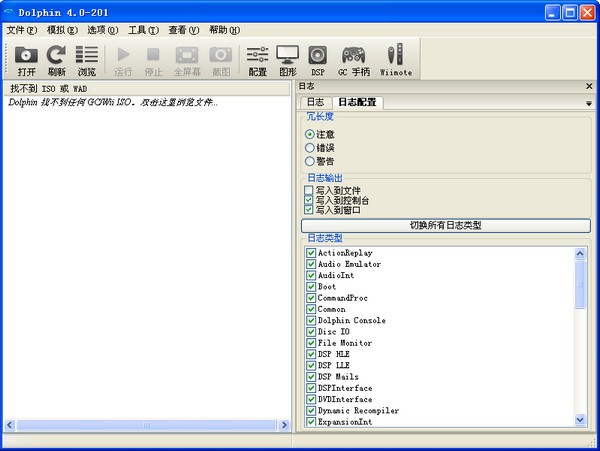Select the 错误 (Error) radio button
This screenshot has height=451, width=600.
310,148
